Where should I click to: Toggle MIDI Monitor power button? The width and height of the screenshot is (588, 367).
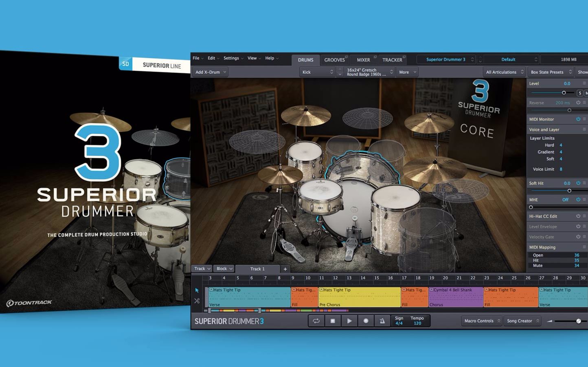coord(578,119)
